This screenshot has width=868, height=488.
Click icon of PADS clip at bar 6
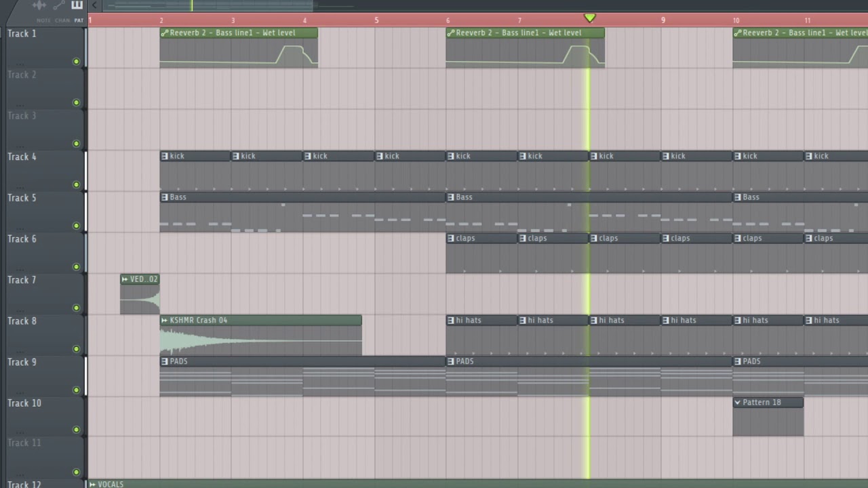point(451,361)
